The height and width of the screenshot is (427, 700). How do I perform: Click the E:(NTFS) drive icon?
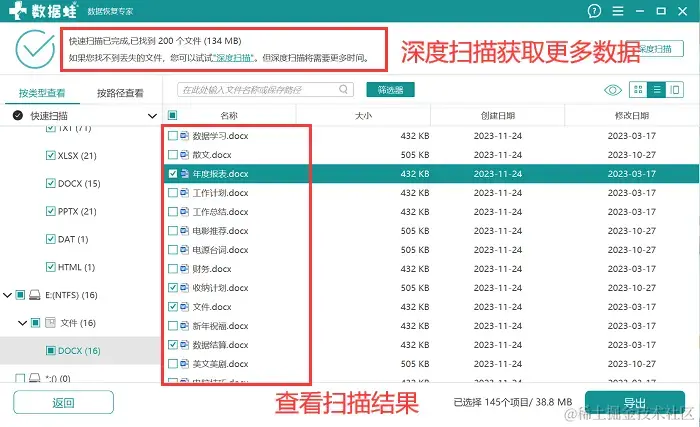click(x=34, y=295)
